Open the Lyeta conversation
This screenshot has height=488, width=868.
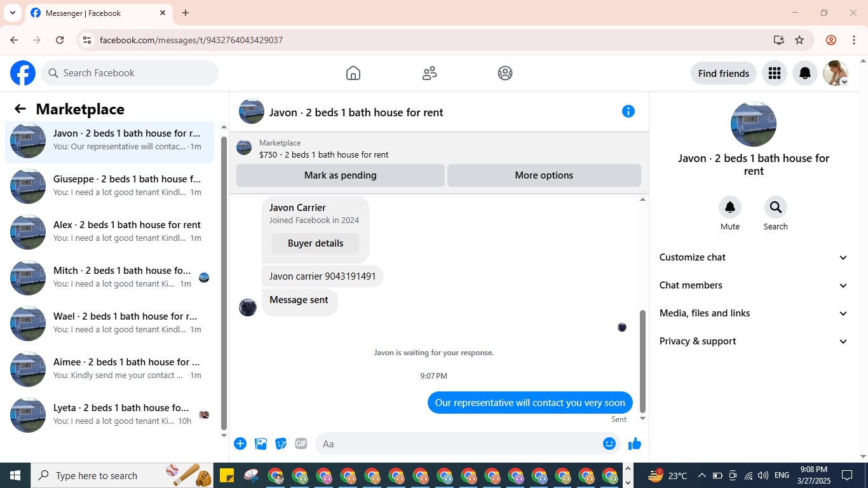(x=109, y=414)
